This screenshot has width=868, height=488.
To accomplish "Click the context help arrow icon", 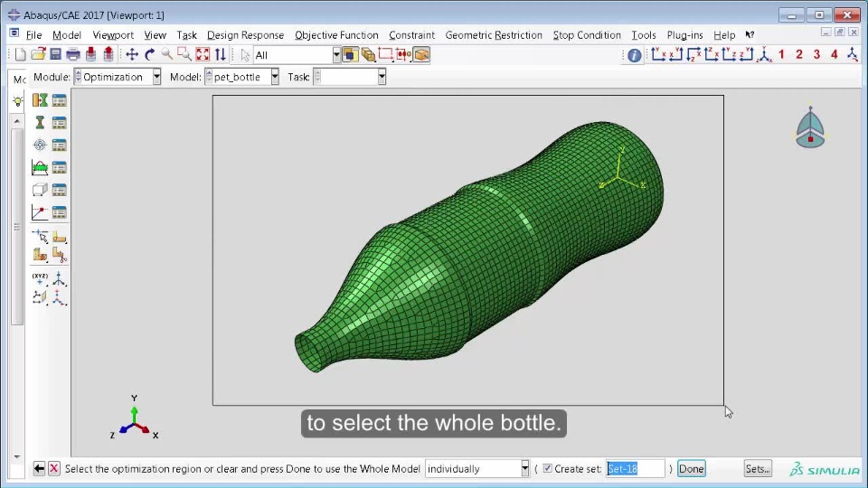I will (x=750, y=35).
